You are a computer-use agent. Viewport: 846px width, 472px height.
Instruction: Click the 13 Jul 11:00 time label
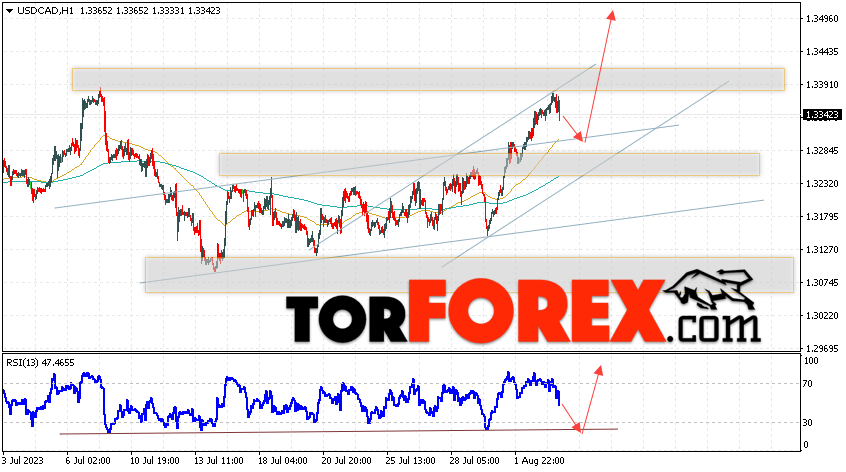[x=219, y=461]
